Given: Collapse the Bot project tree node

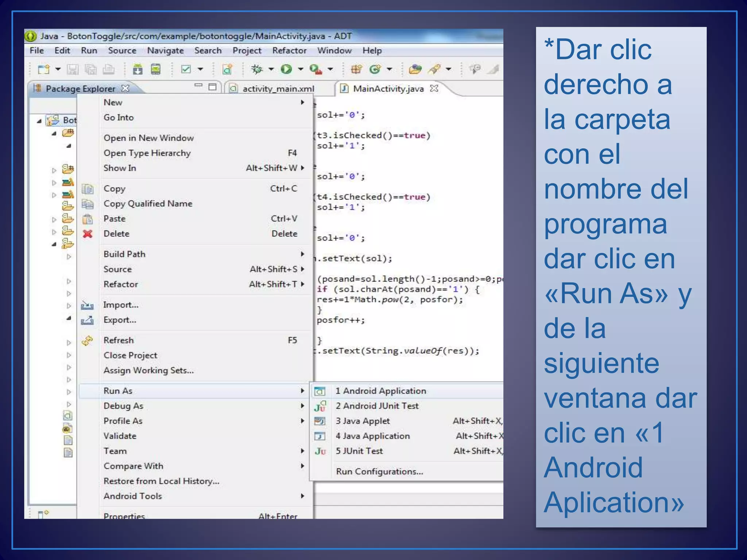Looking at the screenshot, I should pos(39,121).
